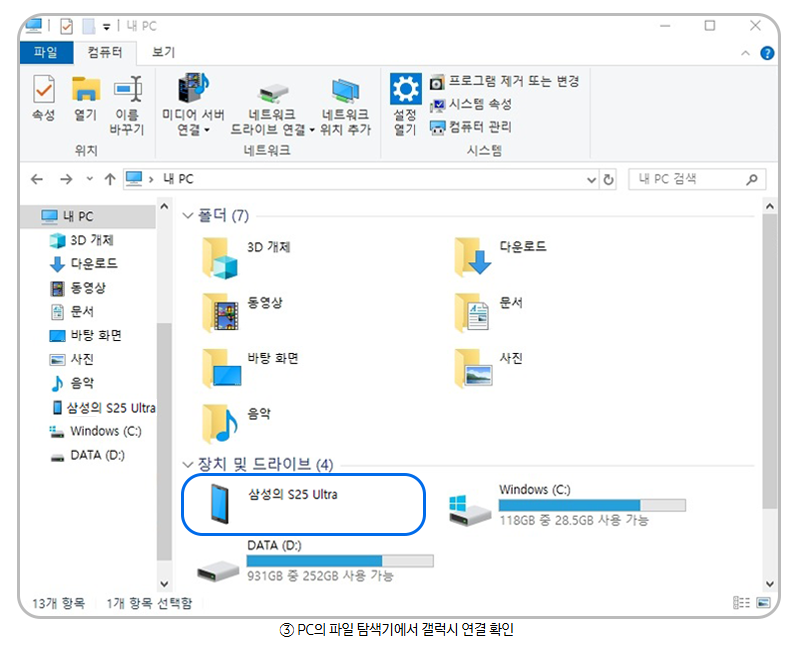Image resolution: width=801 pixels, height=648 pixels.
Task: Select the 음악 folder icon
Action: point(220,423)
